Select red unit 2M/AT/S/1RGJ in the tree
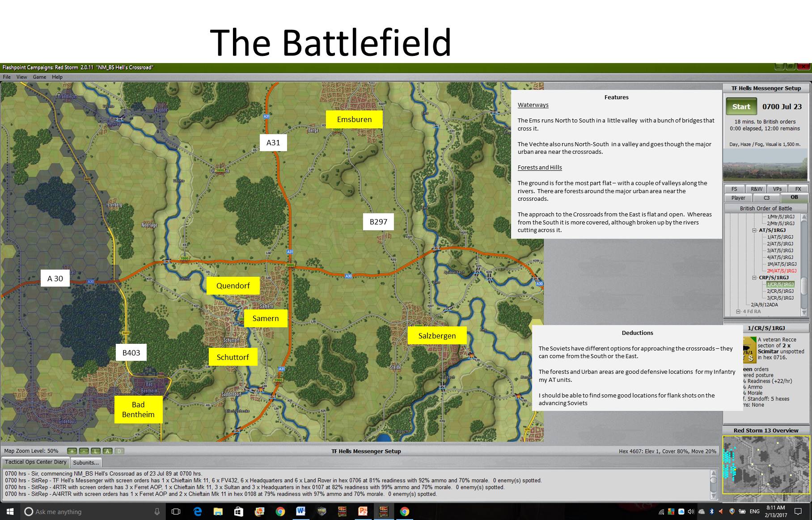This screenshot has height=520, width=812. pos(782,271)
